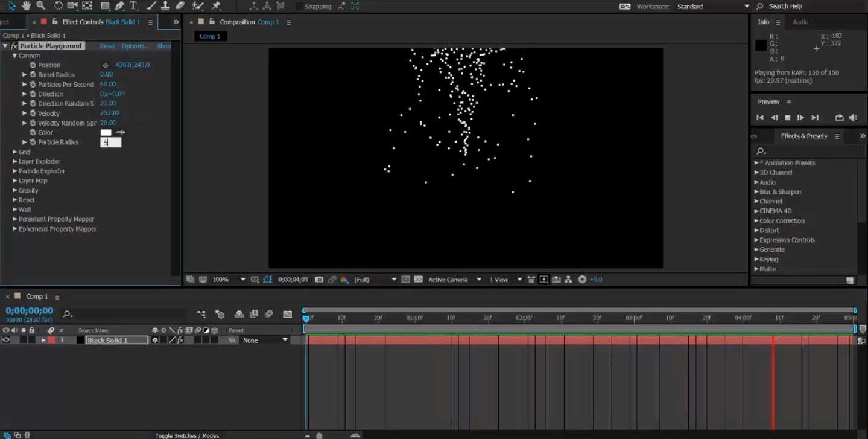Toggle stopwatch for Particles Per Second
868x439 pixels.
(33, 85)
